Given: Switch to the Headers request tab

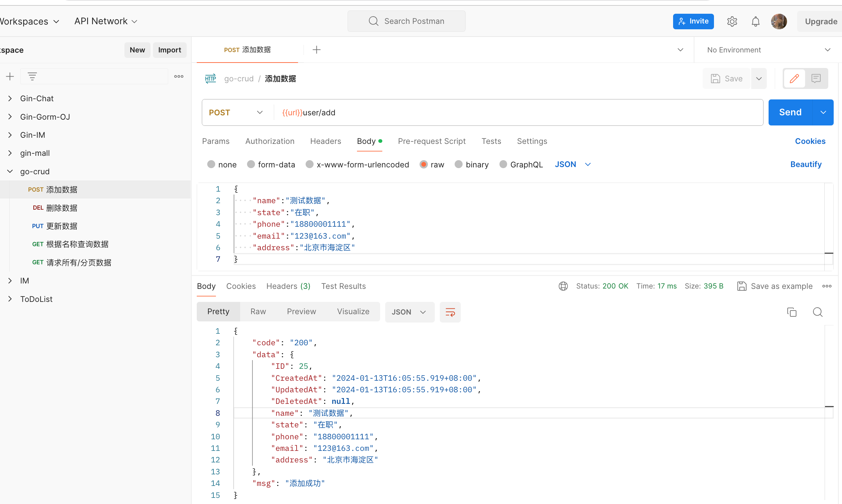Looking at the screenshot, I should click(326, 141).
